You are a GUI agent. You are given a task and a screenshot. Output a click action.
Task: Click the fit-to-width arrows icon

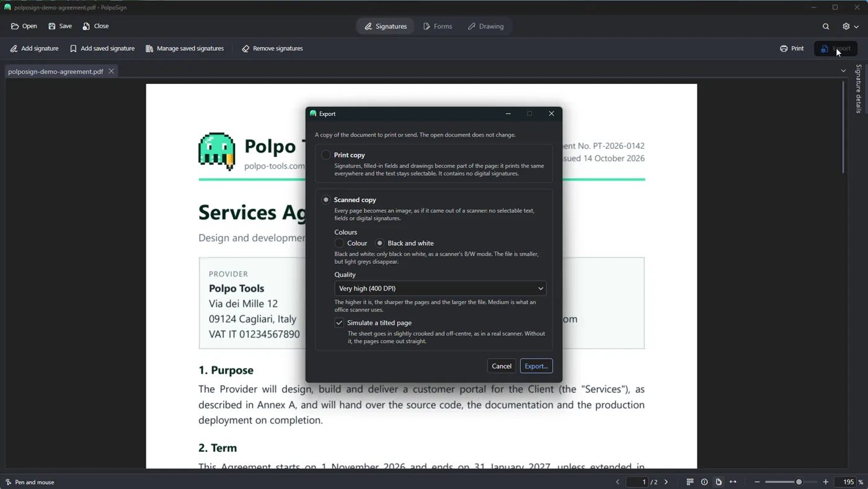pyautogui.click(x=733, y=482)
